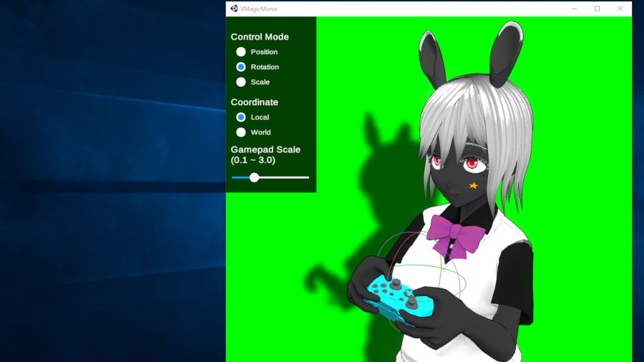Minimize the VMagicMirror window
The width and height of the screenshot is (644, 362).
(575, 9)
